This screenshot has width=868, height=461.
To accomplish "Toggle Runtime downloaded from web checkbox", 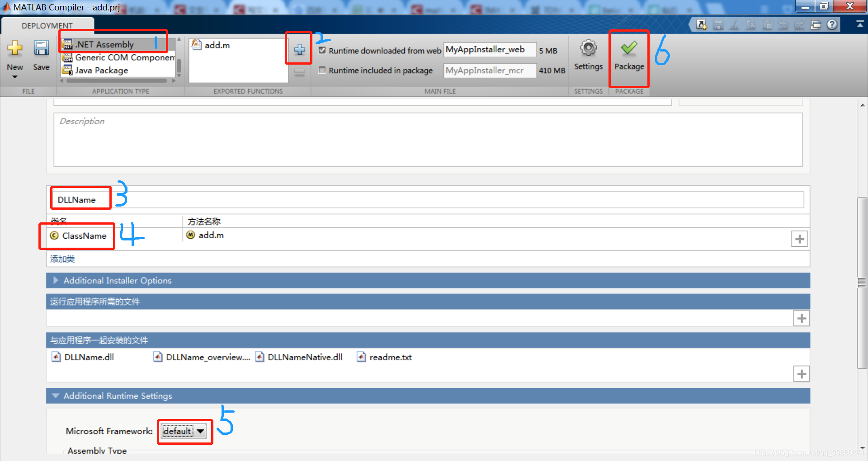I will tap(322, 50).
